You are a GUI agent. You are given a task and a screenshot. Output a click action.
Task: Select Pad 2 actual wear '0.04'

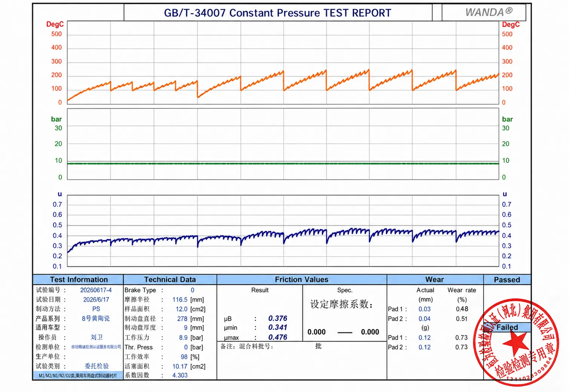tap(424, 319)
